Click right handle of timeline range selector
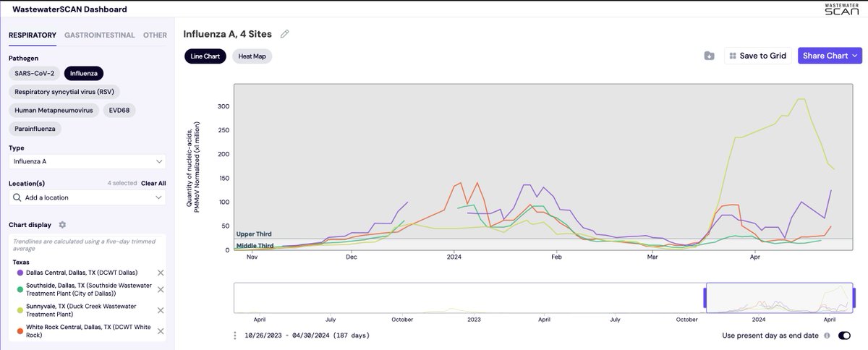The height and width of the screenshot is (350, 868). tap(854, 297)
